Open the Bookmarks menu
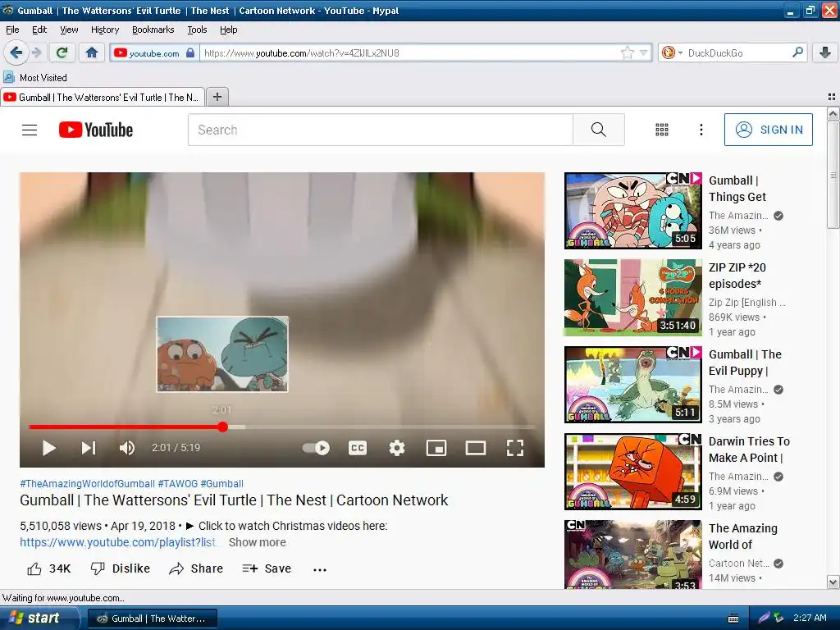840x630 pixels. 153,30
